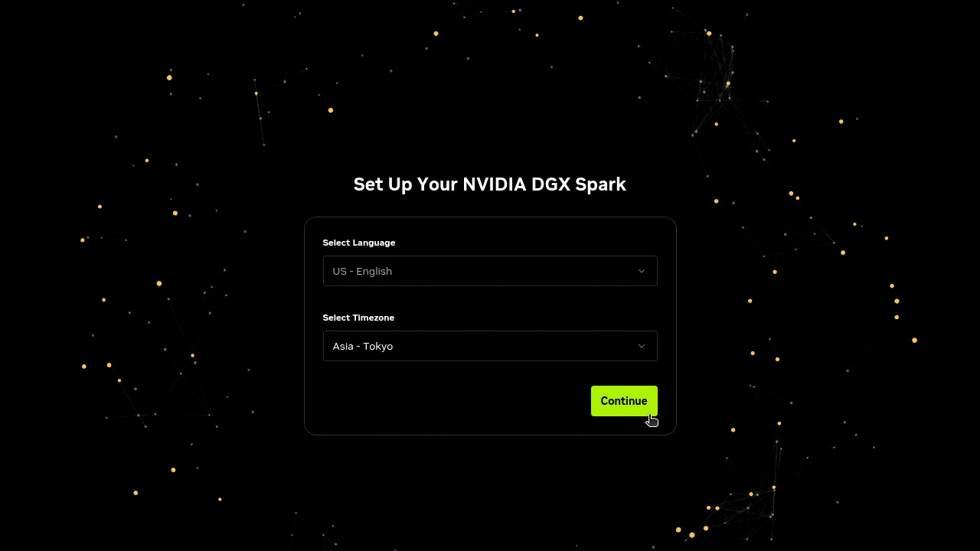Expand the language list via its down arrow
Screen dimensions: 980x551
coord(642,271)
